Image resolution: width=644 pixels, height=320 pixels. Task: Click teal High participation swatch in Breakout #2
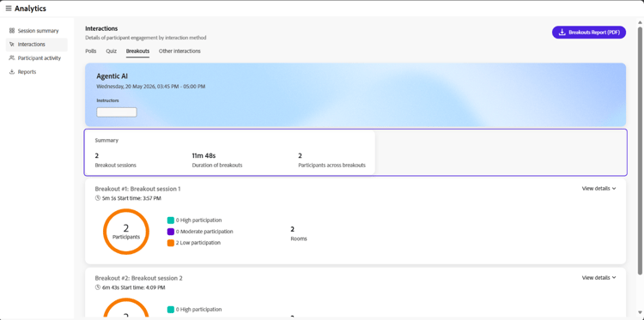171,310
